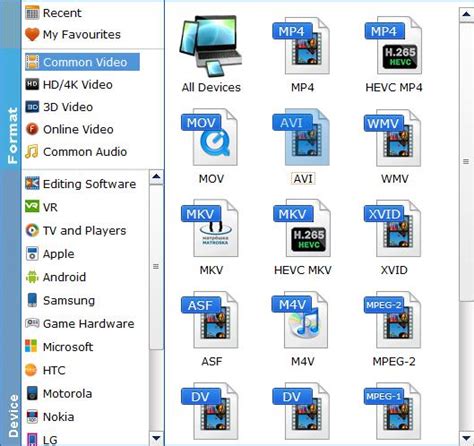Image resolution: width=474 pixels, height=446 pixels.
Task: Select the LG device category
Action: click(41, 440)
